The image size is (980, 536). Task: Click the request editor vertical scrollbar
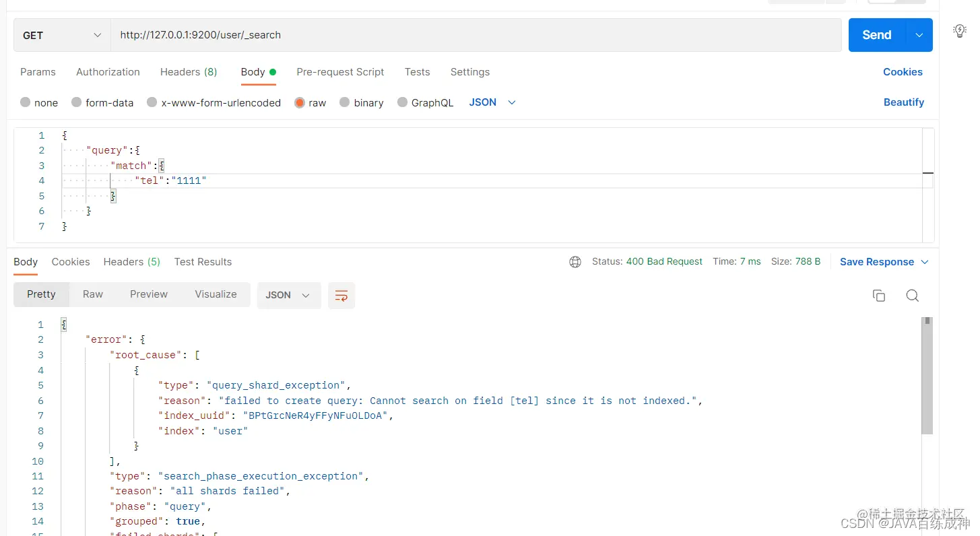pyautogui.click(x=927, y=185)
